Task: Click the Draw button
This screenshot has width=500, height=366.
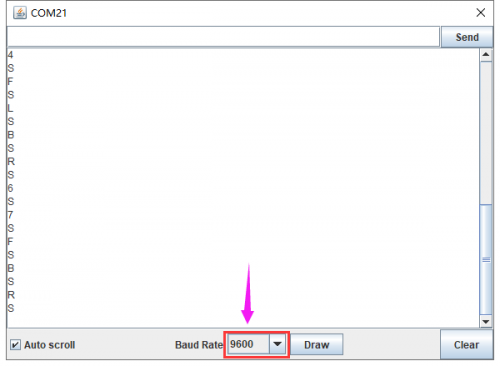Action: point(317,345)
